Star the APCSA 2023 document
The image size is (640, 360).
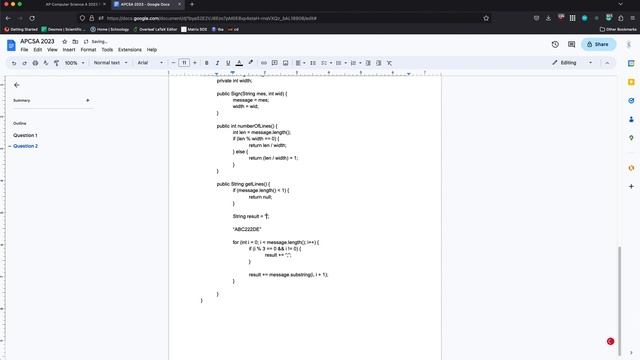click(x=64, y=42)
